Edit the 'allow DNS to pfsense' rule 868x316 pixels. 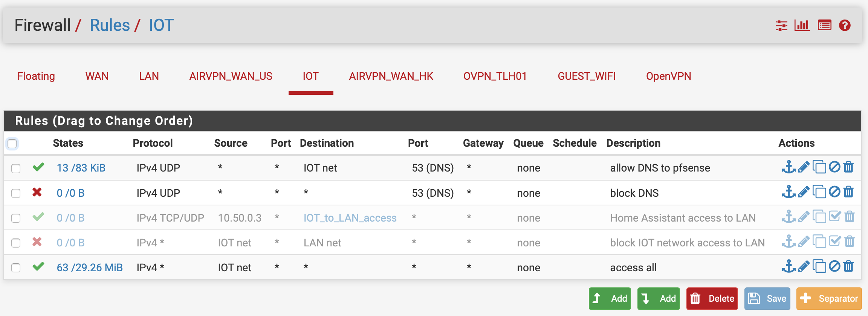tap(804, 167)
